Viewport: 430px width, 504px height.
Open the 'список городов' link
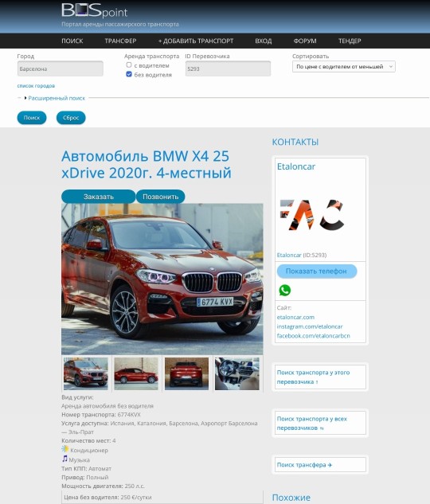coord(36,86)
